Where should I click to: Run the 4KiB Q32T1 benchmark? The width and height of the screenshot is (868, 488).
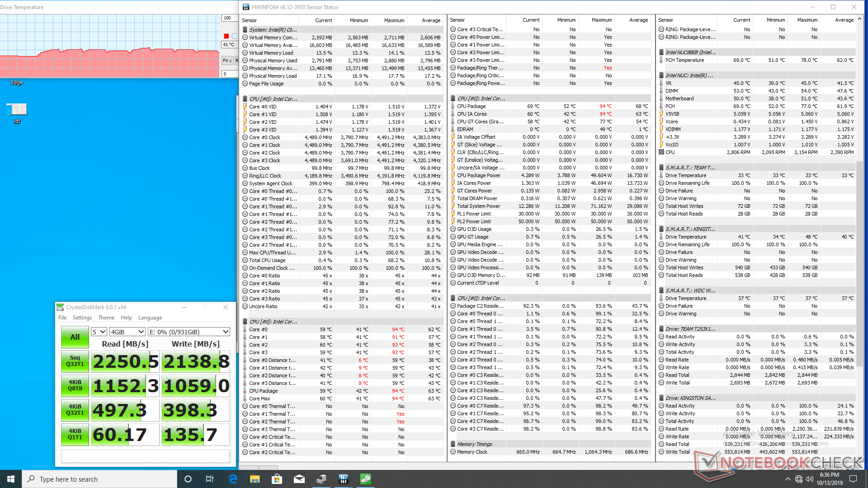[75, 410]
